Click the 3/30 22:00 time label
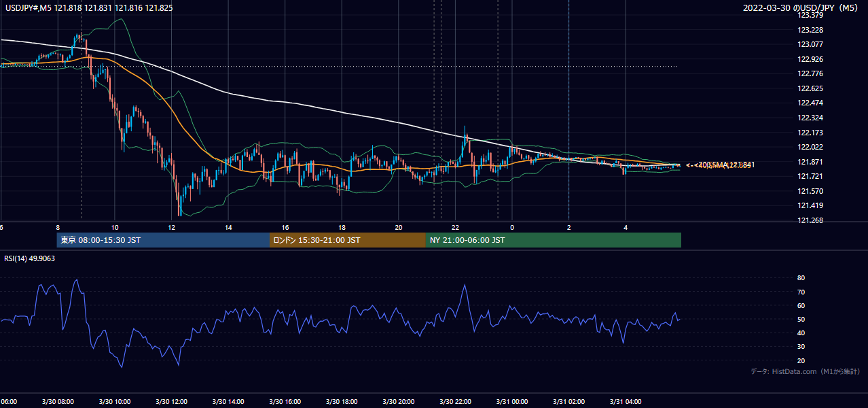Image resolution: width=868 pixels, height=408 pixels. coord(455,402)
